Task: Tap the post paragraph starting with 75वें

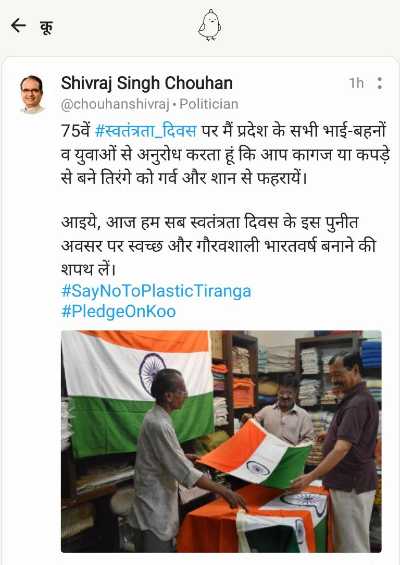Action: click(x=226, y=154)
